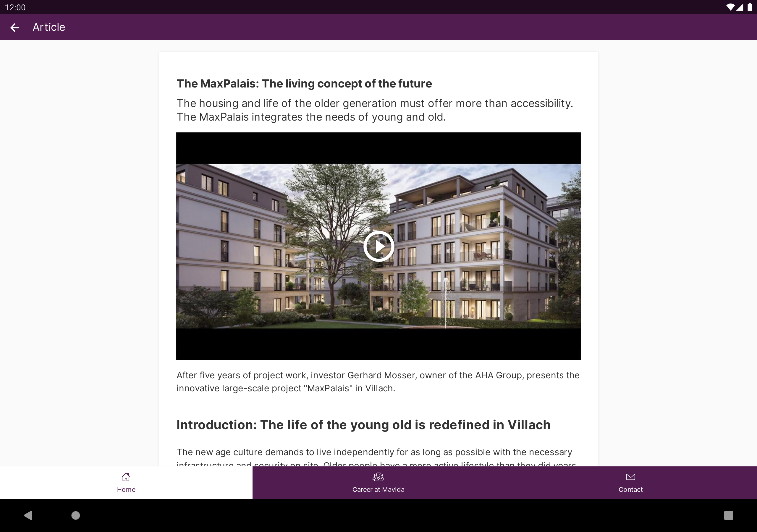Switch to Career at Mavida tab
Viewport: 757px width, 532px height.
click(378, 483)
